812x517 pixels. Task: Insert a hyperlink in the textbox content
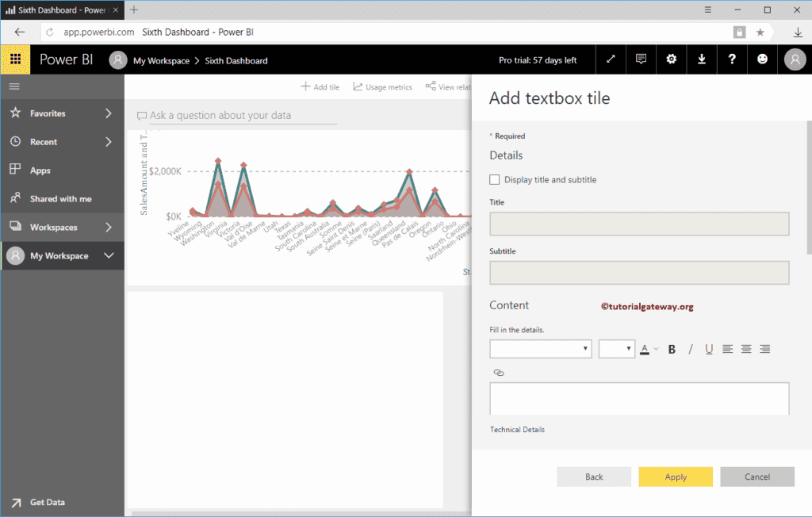coord(499,373)
